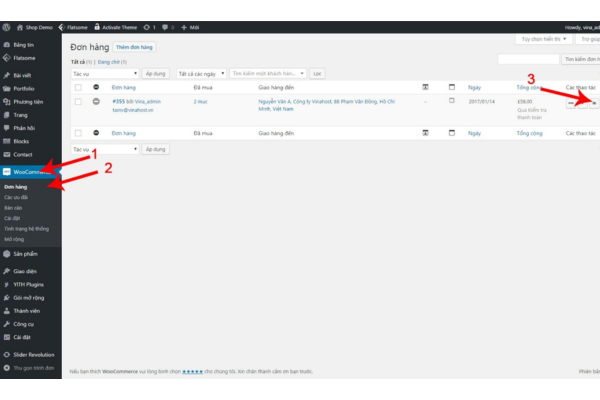The width and height of the screenshot is (600, 400).
Task: Open Đơn hàng submenu item
Action: [x=16, y=187]
